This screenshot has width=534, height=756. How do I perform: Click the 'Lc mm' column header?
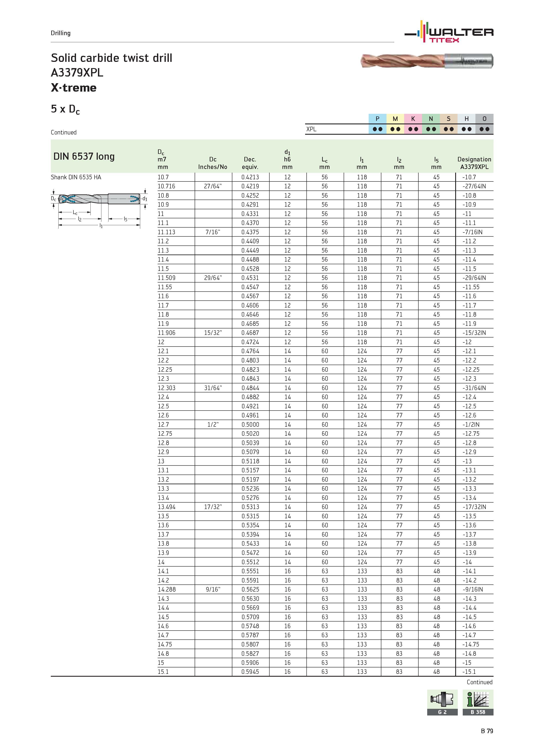(324, 163)
